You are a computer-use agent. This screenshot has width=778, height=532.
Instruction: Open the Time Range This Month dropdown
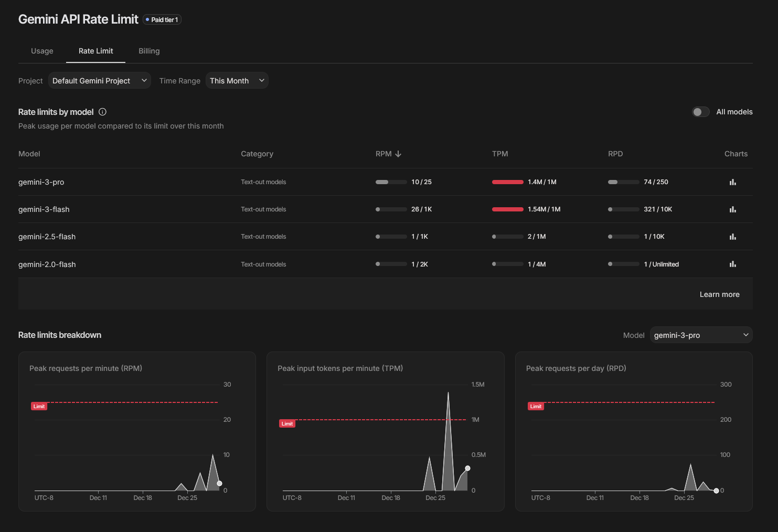click(237, 81)
